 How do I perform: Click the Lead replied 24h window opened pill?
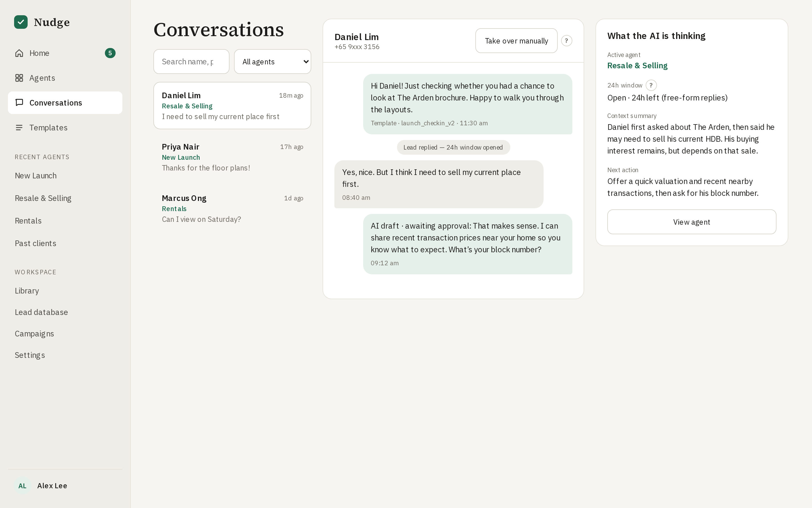click(453, 147)
